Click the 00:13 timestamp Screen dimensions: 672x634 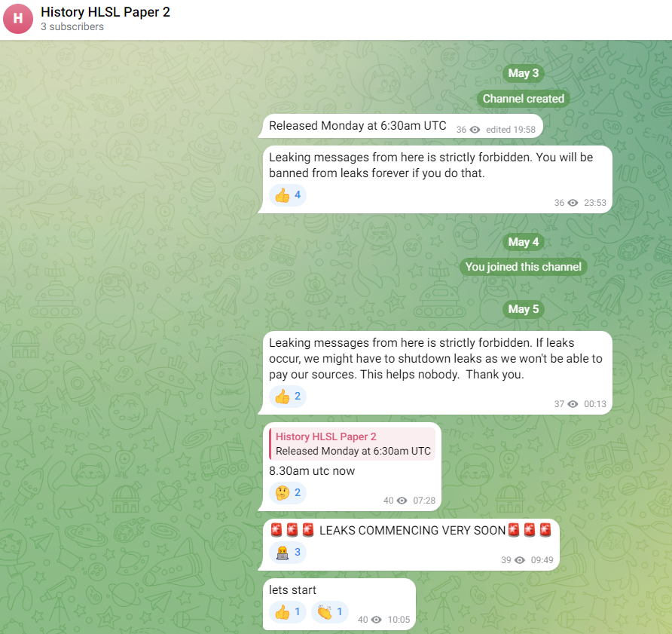coord(595,404)
